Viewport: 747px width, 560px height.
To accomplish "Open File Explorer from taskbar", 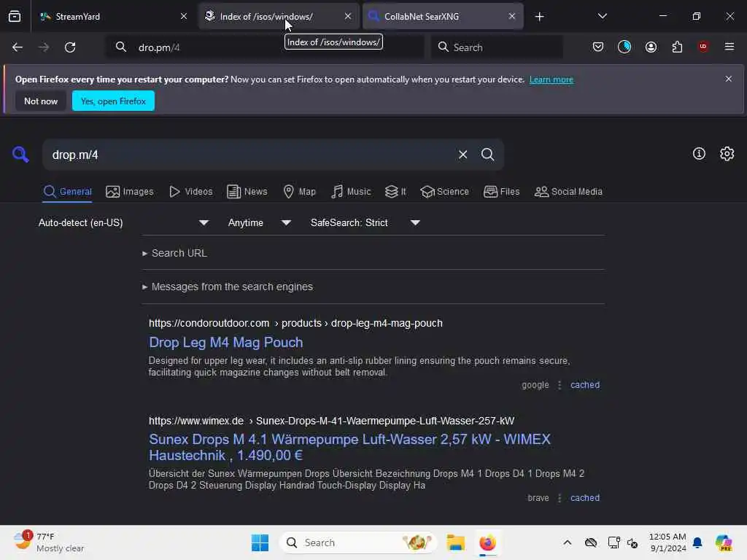I will click(455, 542).
